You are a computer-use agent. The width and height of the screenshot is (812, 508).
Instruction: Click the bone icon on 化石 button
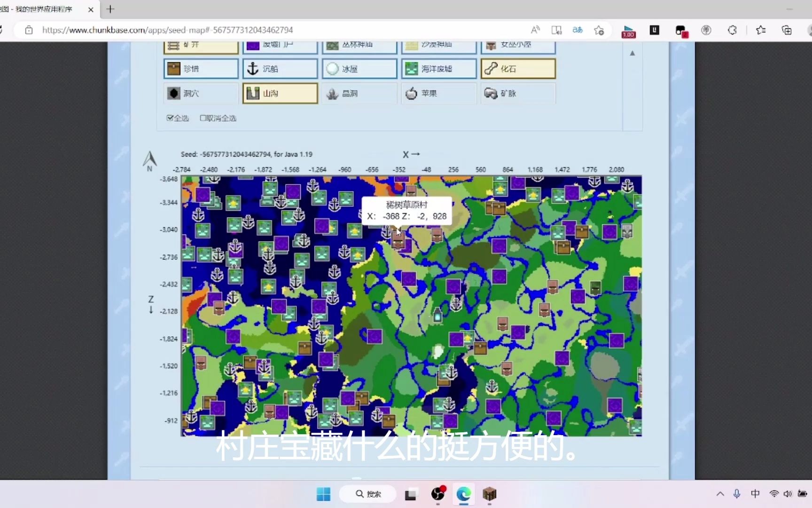491,69
